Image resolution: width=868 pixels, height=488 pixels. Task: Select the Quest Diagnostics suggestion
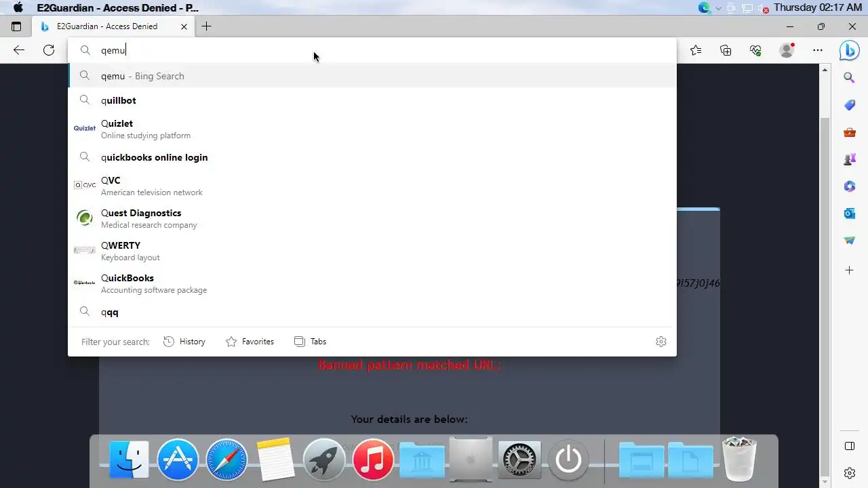point(372,218)
